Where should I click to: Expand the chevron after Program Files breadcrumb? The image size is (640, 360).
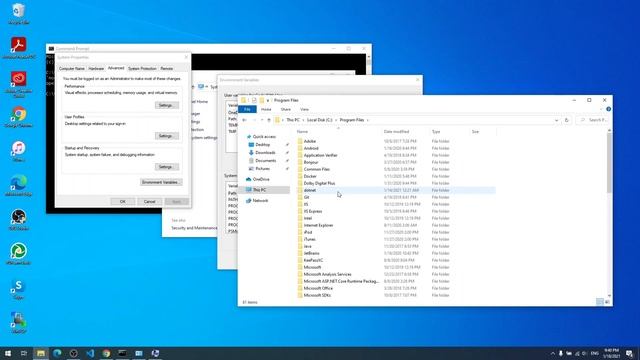point(368,120)
